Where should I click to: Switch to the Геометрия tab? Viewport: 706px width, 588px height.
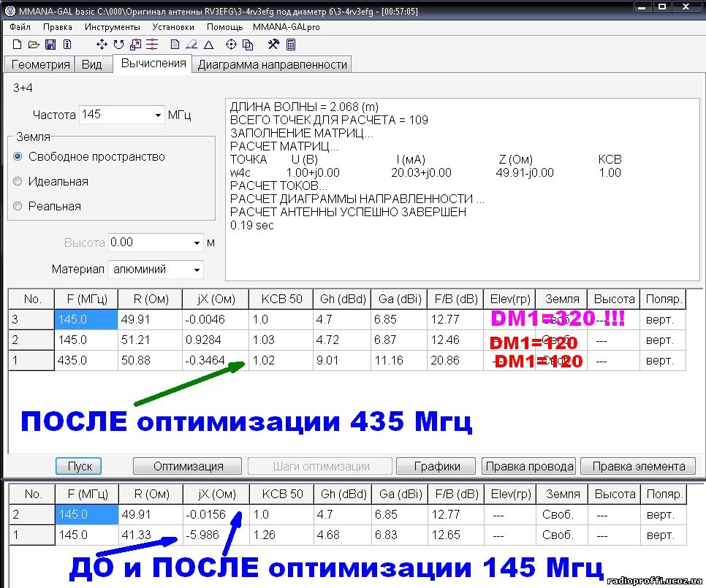tap(40, 64)
